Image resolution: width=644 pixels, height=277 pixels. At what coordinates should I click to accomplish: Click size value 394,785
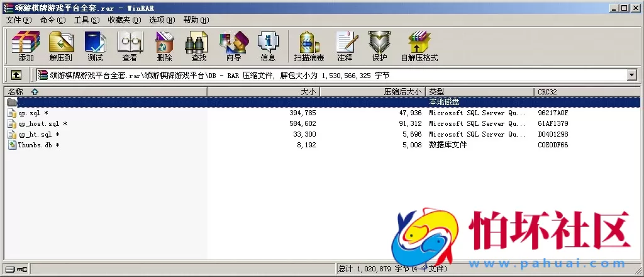click(303, 113)
